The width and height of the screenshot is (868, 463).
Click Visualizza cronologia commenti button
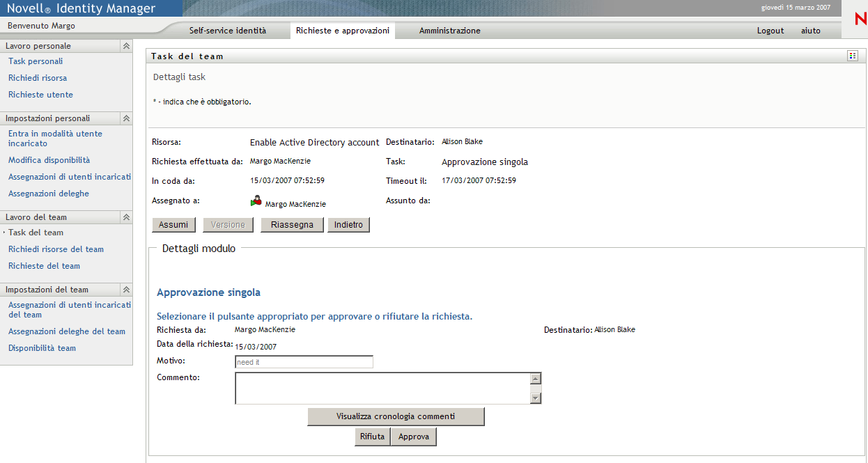(396, 416)
